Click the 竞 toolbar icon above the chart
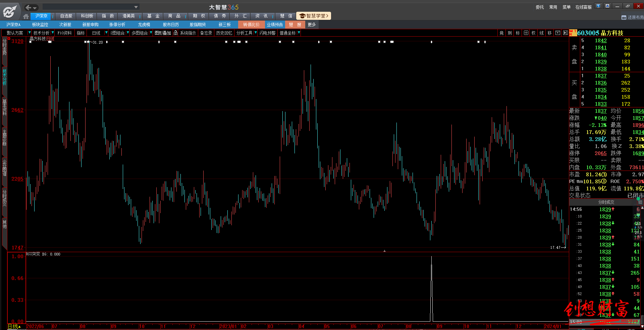644x330 pixels. 501,33
